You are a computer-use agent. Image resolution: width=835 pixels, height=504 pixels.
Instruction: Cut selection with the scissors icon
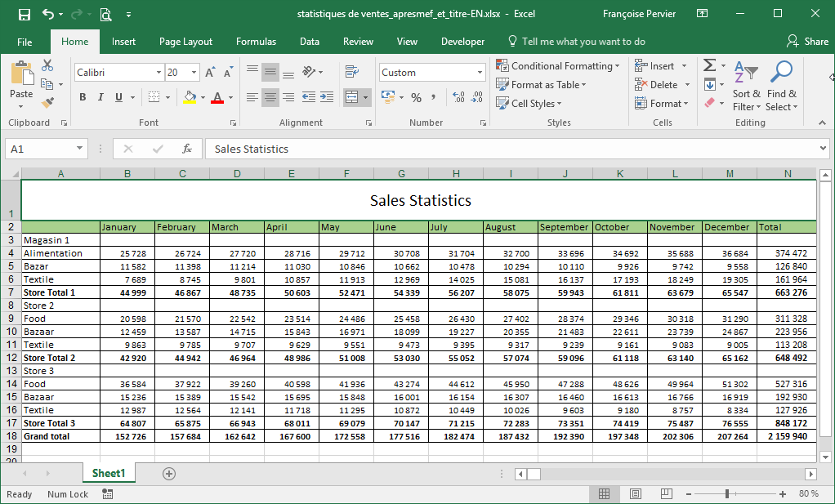pos(47,65)
